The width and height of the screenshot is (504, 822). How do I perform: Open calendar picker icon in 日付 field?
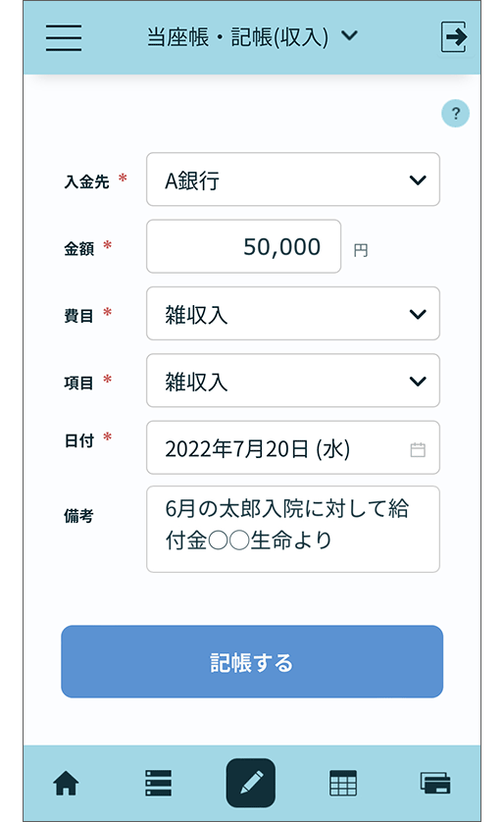pos(418,449)
